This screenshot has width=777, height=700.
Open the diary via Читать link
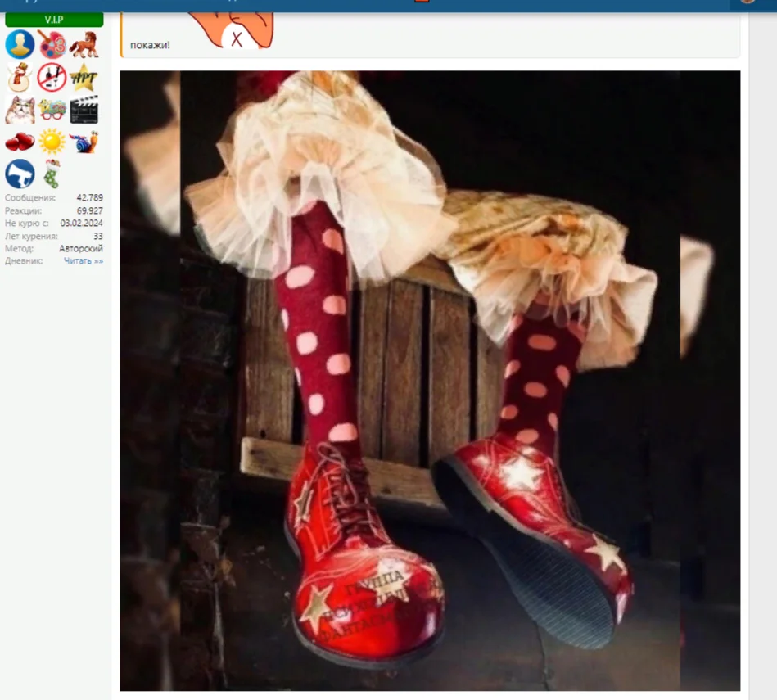click(x=84, y=261)
